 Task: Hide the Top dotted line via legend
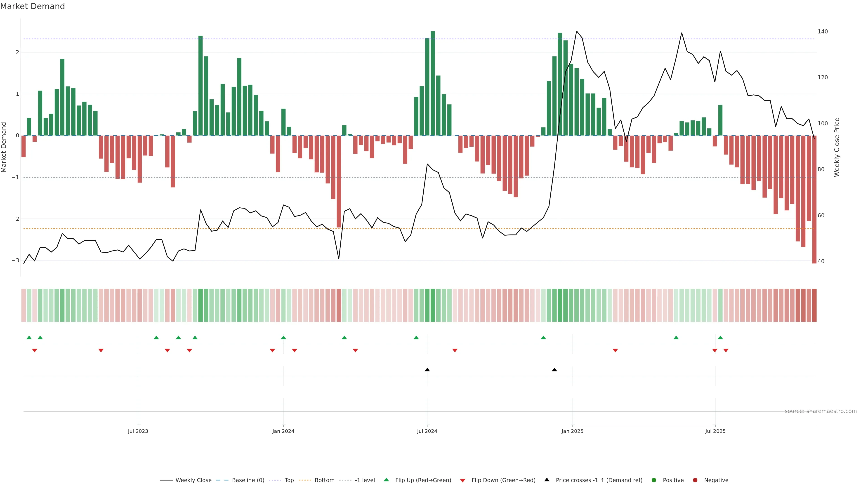pos(289,480)
